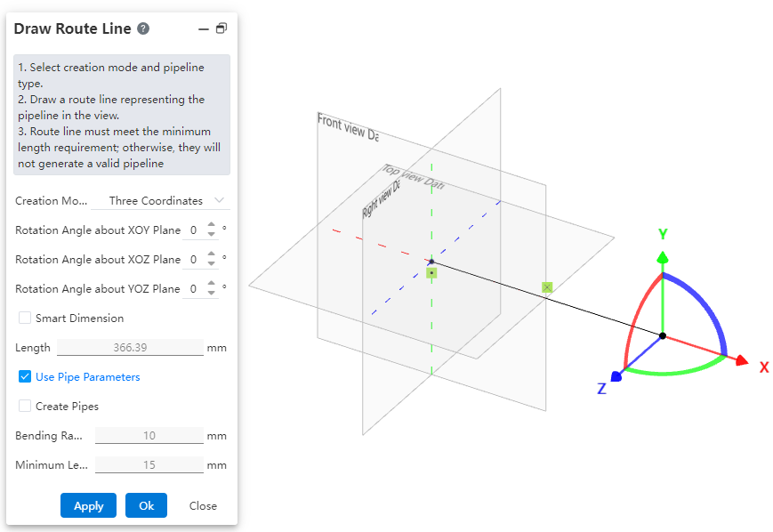Increase XOY Plane rotation angle

coord(211,225)
